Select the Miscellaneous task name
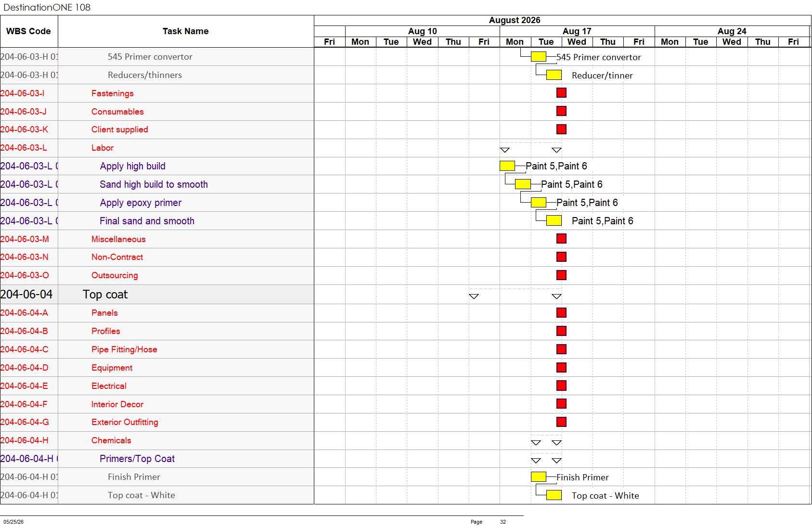The height and width of the screenshot is (528, 812). click(x=118, y=239)
